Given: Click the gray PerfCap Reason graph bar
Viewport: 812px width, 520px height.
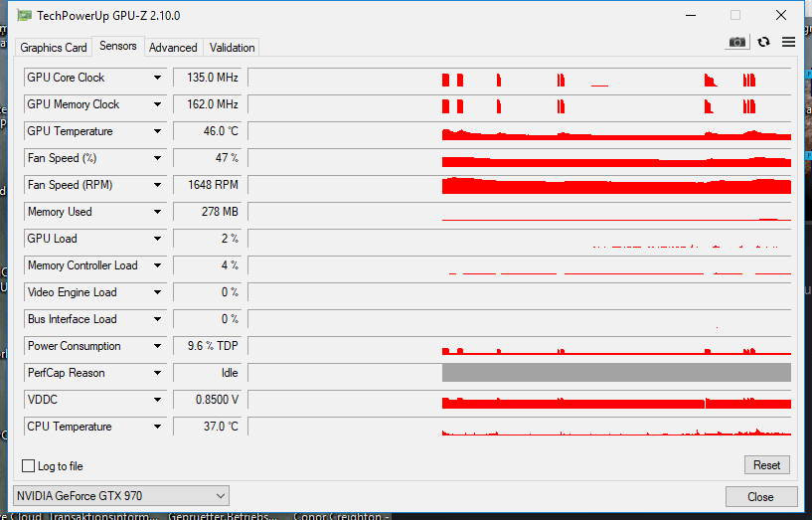Looking at the screenshot, I should coord(616,373).
